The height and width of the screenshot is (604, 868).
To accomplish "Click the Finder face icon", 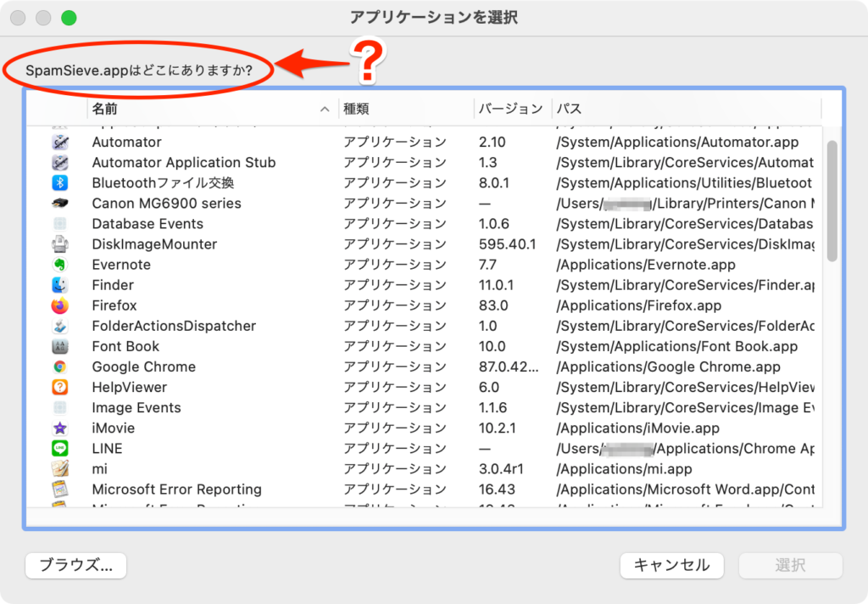I will point(60,285).
